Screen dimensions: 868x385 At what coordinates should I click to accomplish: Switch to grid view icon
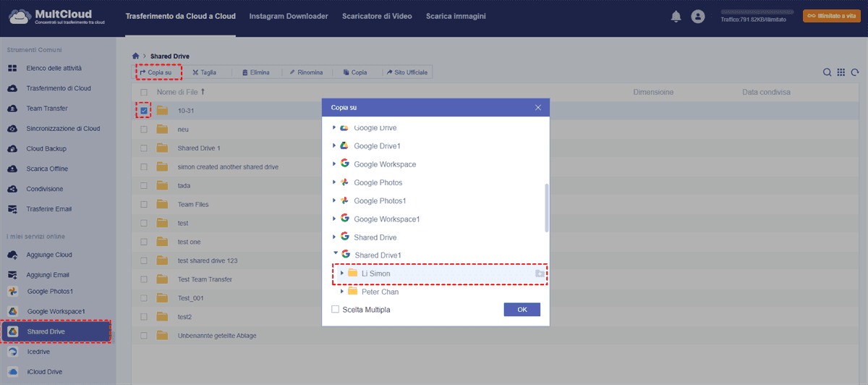coord(841,72)
